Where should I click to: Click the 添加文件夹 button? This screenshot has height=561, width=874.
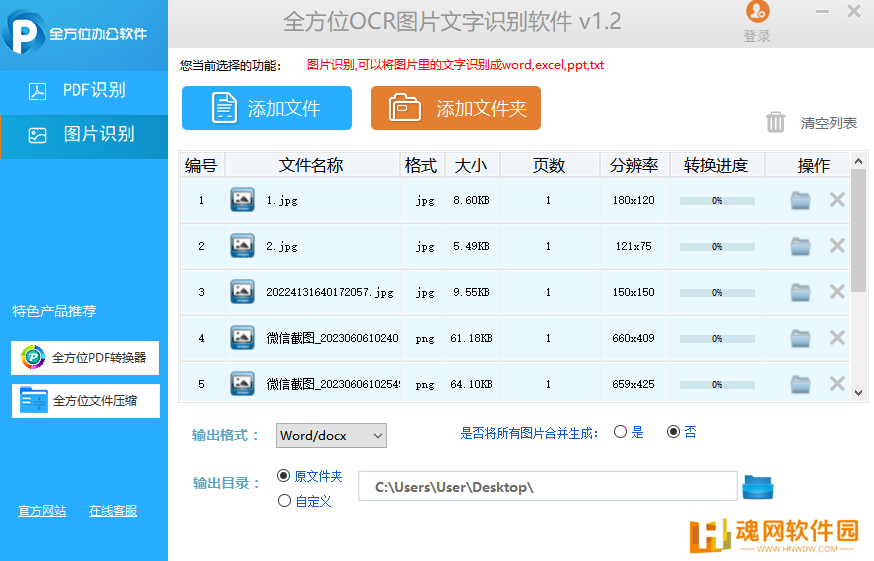tap(456, 108)
